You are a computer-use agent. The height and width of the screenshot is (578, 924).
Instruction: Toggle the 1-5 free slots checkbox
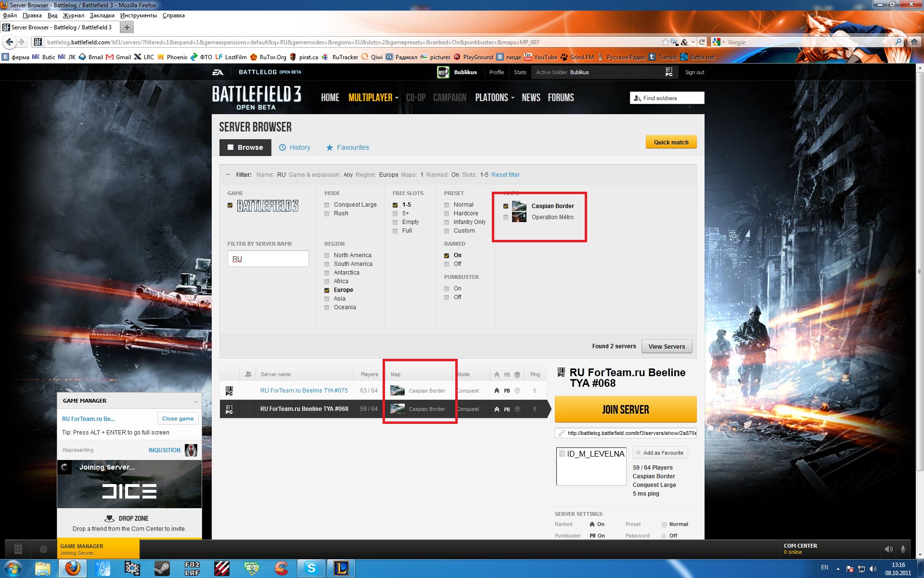(395, 205)
